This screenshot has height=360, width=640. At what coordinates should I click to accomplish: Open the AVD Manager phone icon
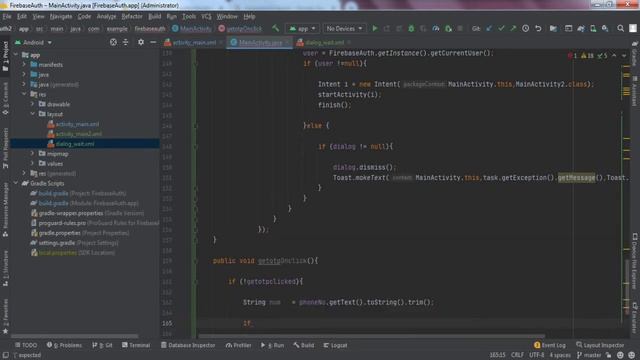[593, 29]
